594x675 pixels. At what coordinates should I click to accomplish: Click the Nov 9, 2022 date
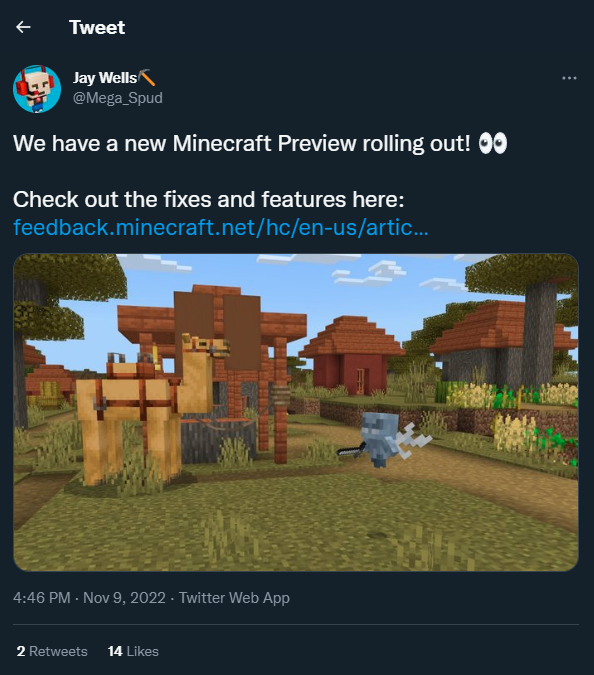click(124, 598)
